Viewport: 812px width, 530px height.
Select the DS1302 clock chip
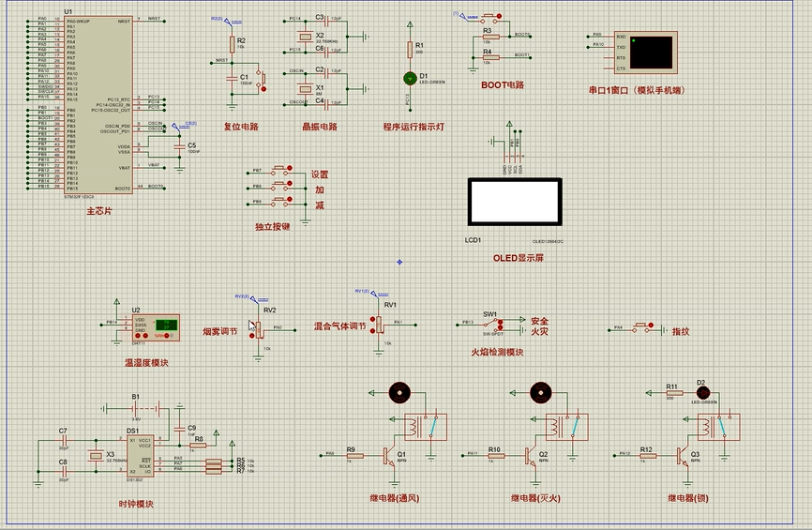(x=141, y=456)
